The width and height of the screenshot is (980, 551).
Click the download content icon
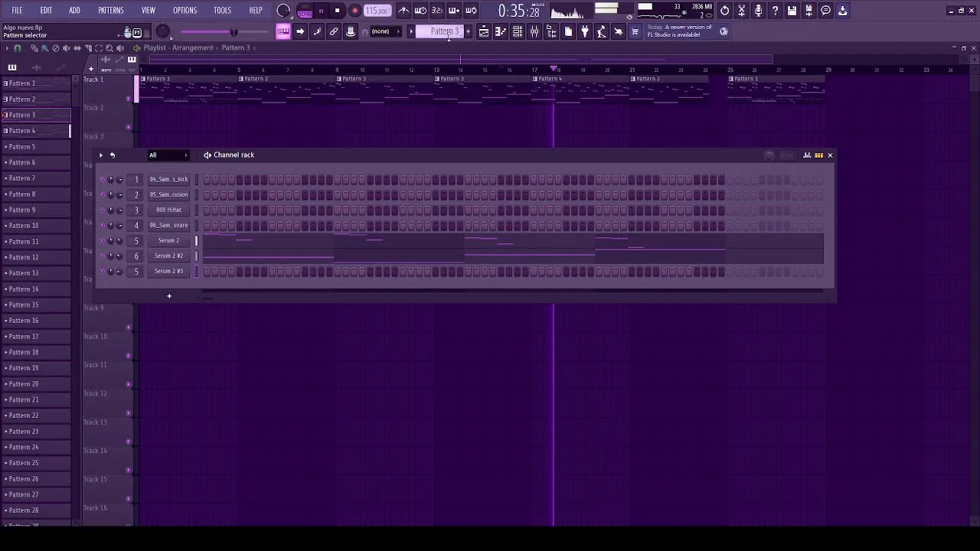click(x=842, y=11)
